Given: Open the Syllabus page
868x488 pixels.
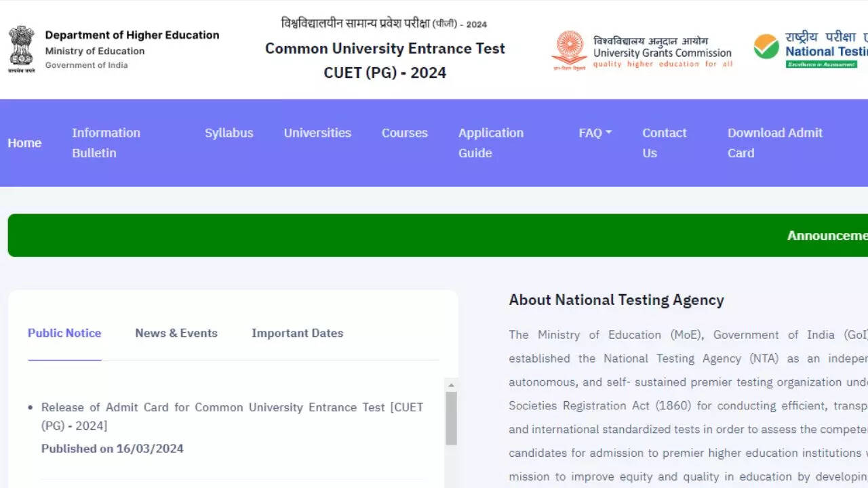Looking at the screenshot, I should pos(229,133).
